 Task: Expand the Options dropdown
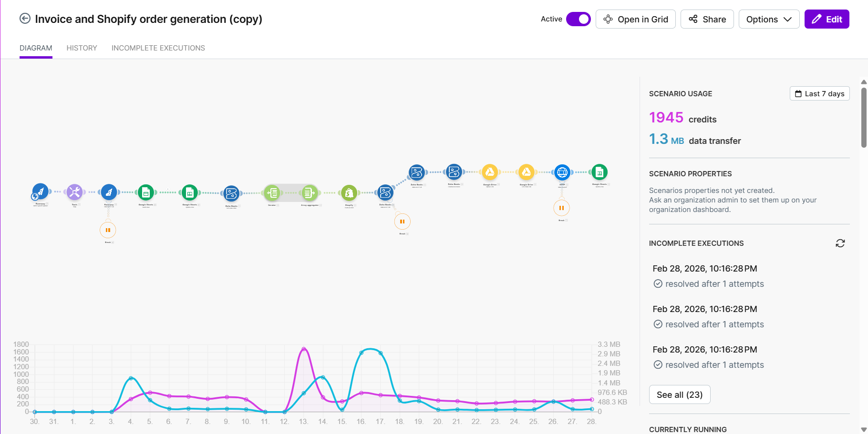click(769, 19)
